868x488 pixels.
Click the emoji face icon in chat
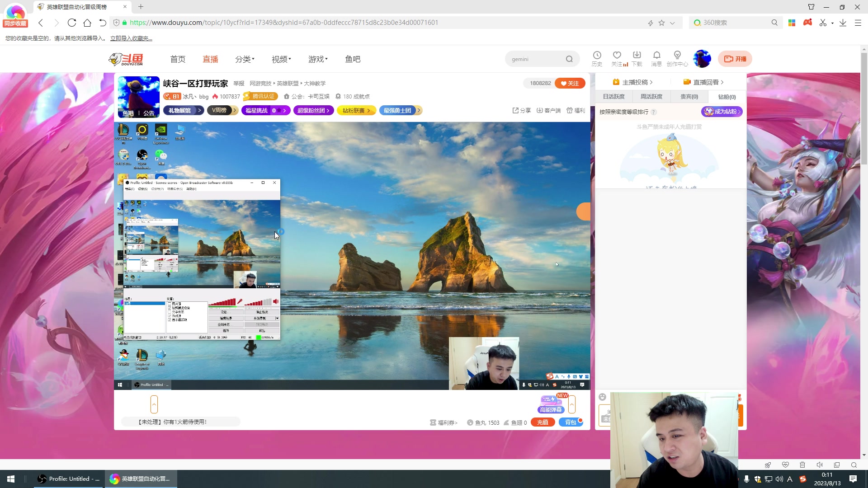tap(602, 397)
